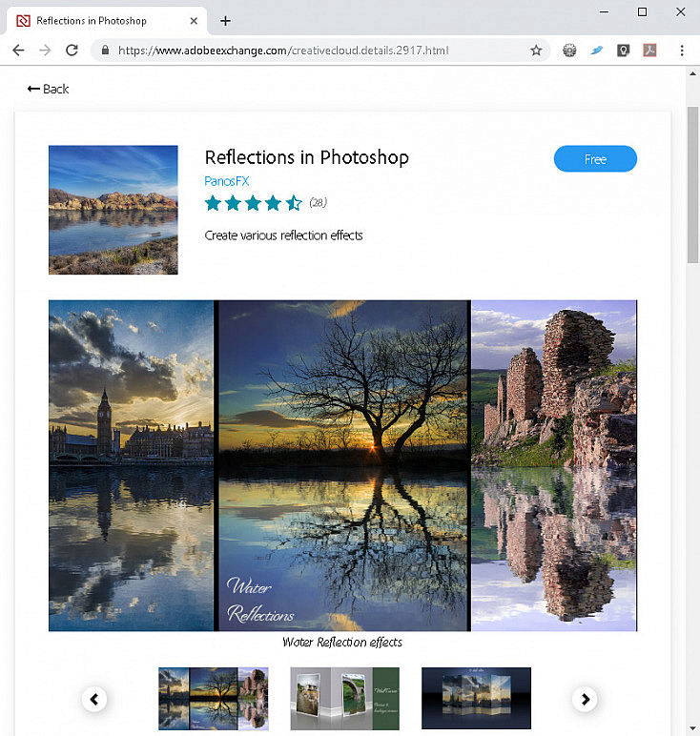Screen dimensions: 700x736
Task: Select the water reflections thumbnail
Action: [214, 699]
